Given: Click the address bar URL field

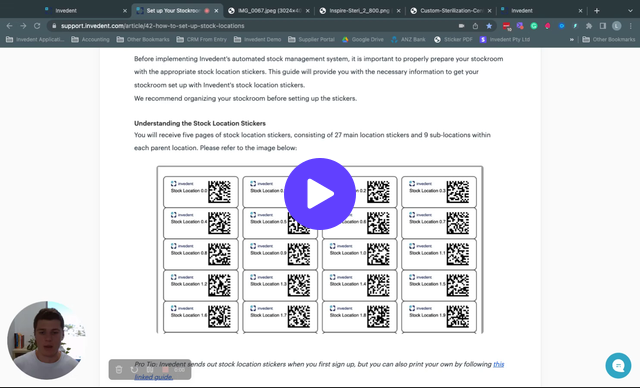Looking at the screenshot, I should [253, 26].
